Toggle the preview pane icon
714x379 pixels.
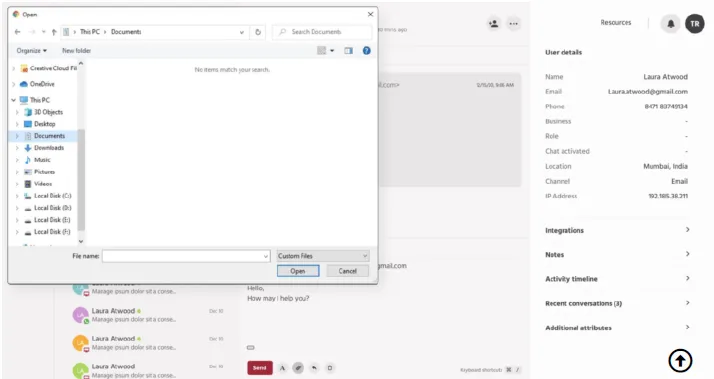(x=348, y=51)
